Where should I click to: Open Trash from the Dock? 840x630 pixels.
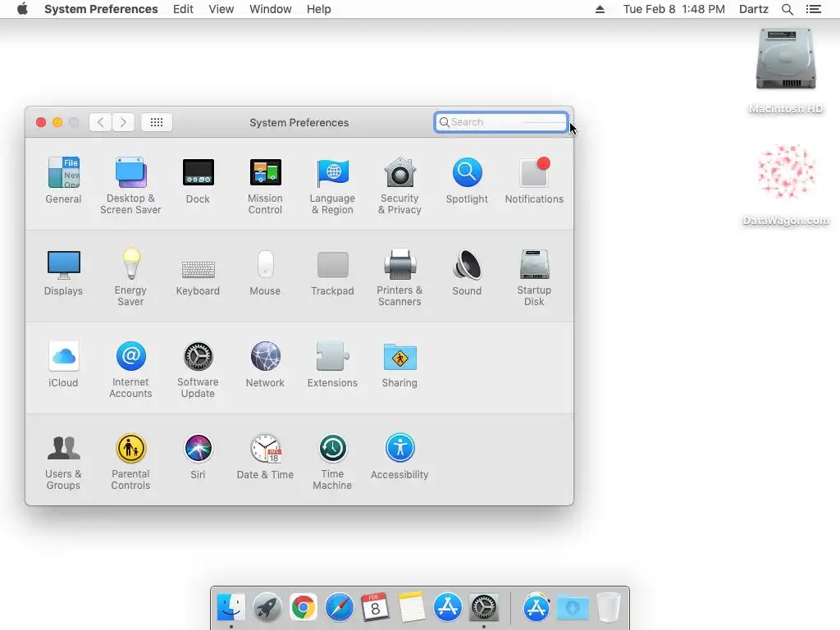609,608
